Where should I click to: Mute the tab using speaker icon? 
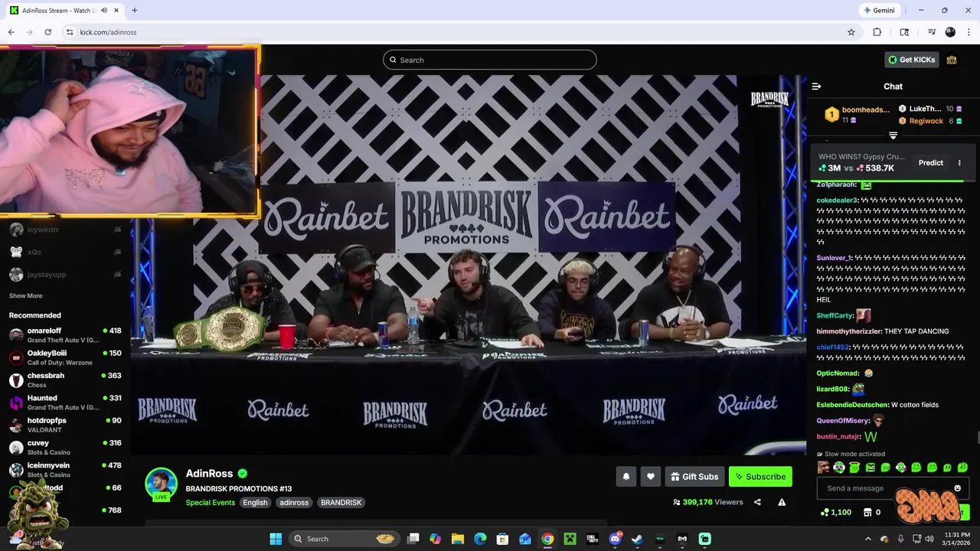coord(103,11)
